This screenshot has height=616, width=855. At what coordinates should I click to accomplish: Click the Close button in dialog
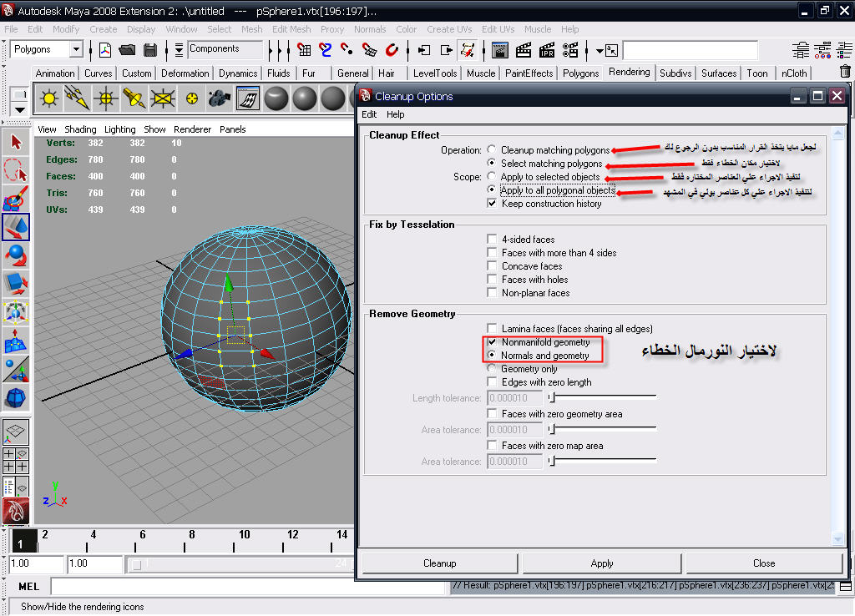[764, 563]
